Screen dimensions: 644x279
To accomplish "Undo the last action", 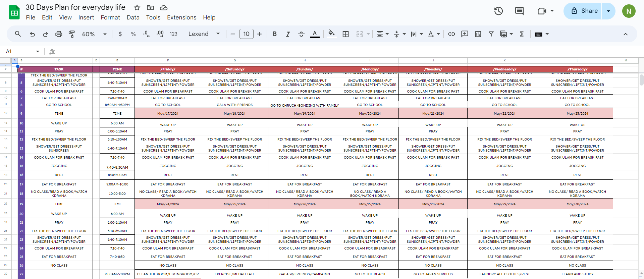I will 32,34.
